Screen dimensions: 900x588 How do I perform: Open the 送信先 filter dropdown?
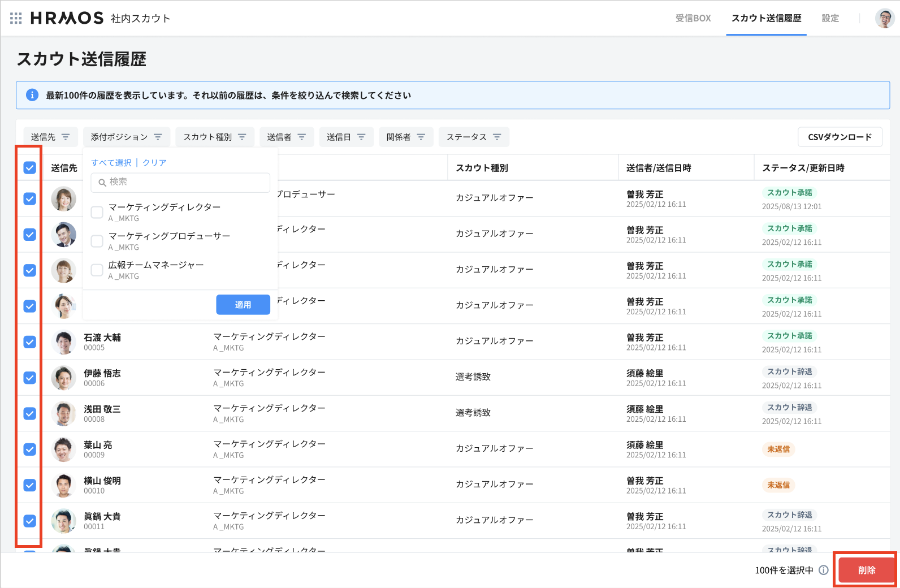[50, 137]
